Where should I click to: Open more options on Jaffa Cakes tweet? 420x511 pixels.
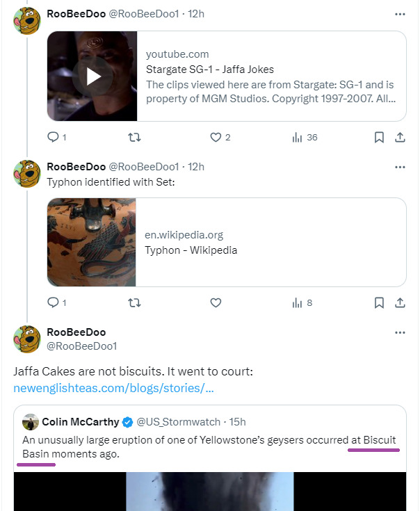[400, 332]
